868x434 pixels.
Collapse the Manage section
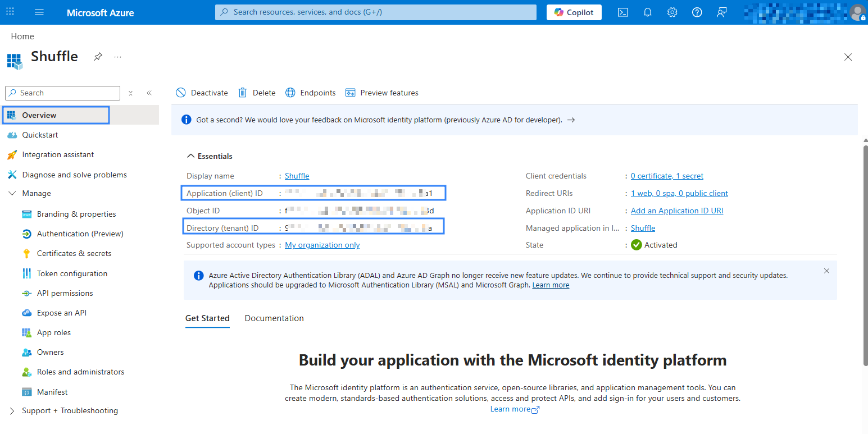(x=12, y=193)
